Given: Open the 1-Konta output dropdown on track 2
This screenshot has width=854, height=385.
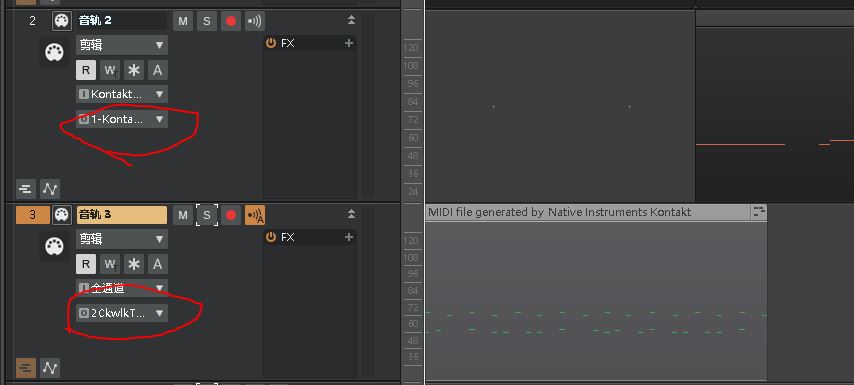Looking at the screenshot, I should (121, 119).
